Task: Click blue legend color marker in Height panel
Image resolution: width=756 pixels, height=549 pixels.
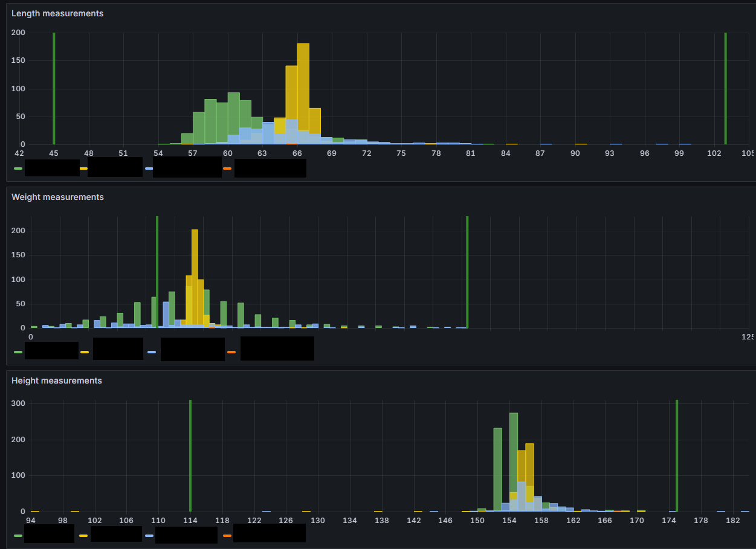Action: click(x=149, y=535)
